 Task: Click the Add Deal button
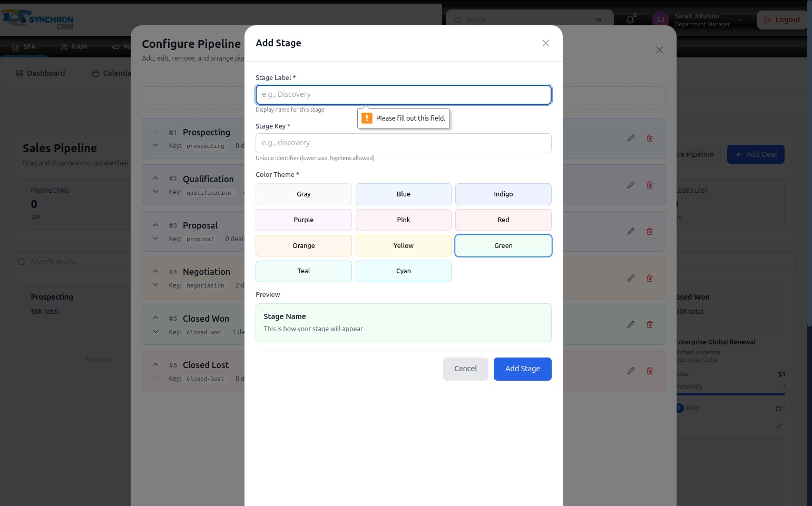click(756, 154)
